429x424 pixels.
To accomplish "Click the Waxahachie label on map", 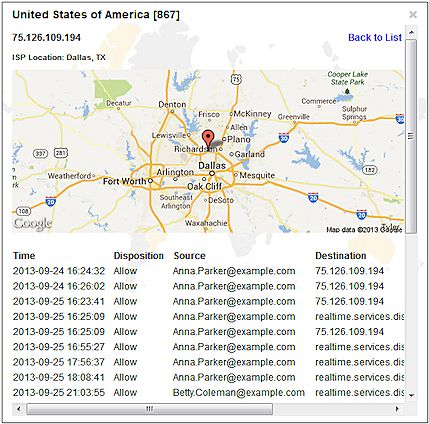I will 206,223.
